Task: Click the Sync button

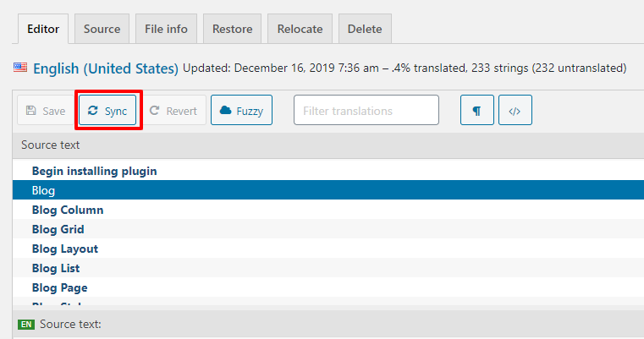Action: (107, 111)
